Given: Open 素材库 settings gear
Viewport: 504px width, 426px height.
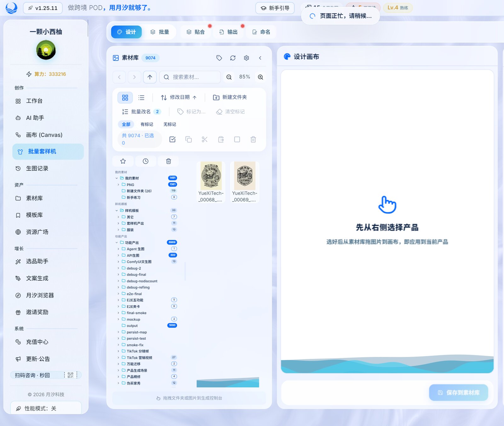Looking at the screenshot, I should (x=246, y=58).
